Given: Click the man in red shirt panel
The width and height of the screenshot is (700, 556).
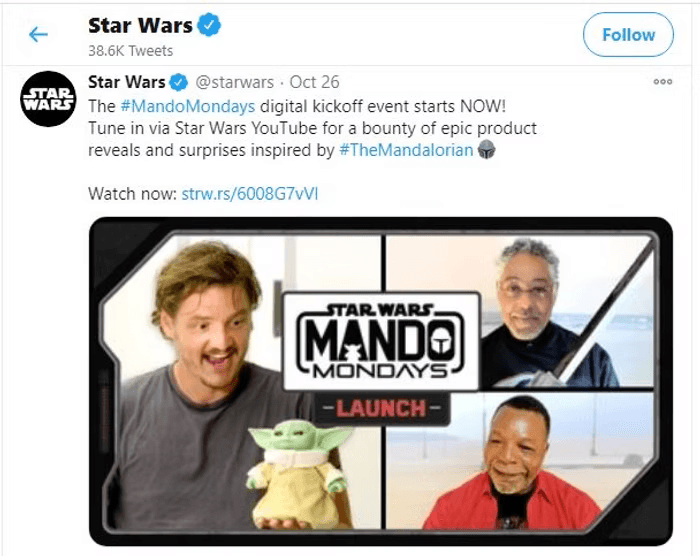Looking at the screenshot, I should (x=520, y=460).
